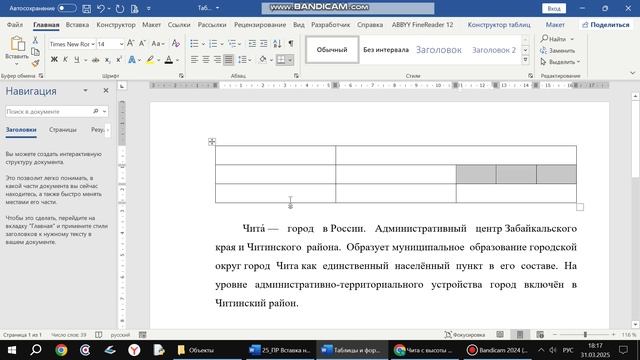
Task: Align text left
Action: tap(194, 60)
